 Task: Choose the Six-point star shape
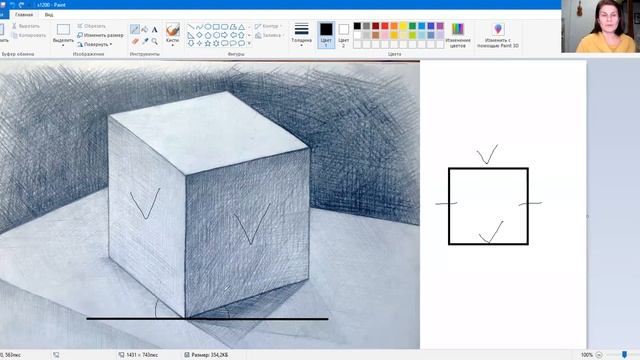pyautogui.click(x=216, y=43)
